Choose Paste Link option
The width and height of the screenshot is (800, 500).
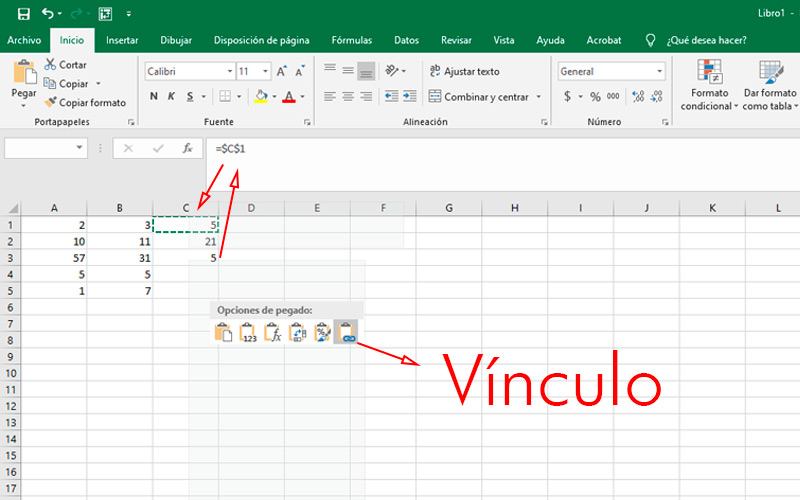[x=346, y=332]
